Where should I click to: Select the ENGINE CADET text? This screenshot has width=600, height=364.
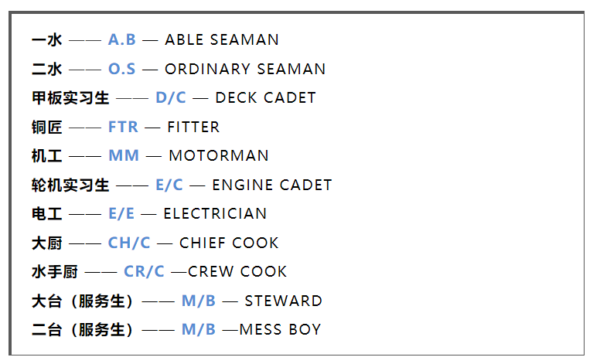271,185
